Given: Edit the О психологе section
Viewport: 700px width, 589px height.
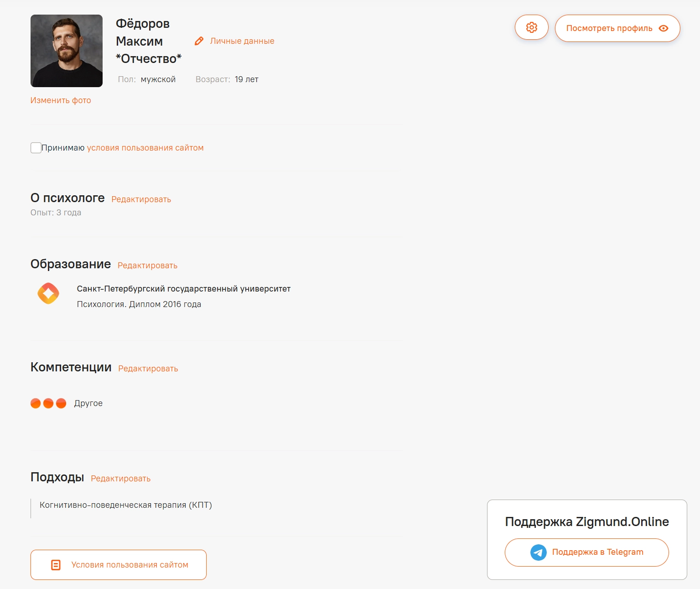Looking at the screenshot, I should pos(141,199).
